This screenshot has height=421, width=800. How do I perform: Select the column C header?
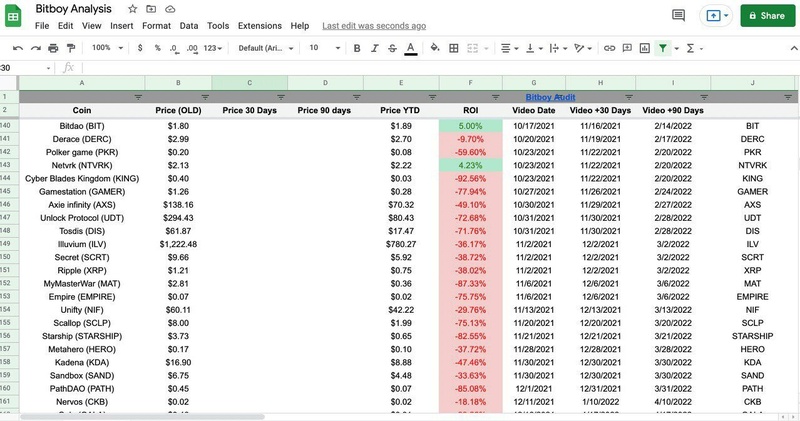click(x=249, y=83)
